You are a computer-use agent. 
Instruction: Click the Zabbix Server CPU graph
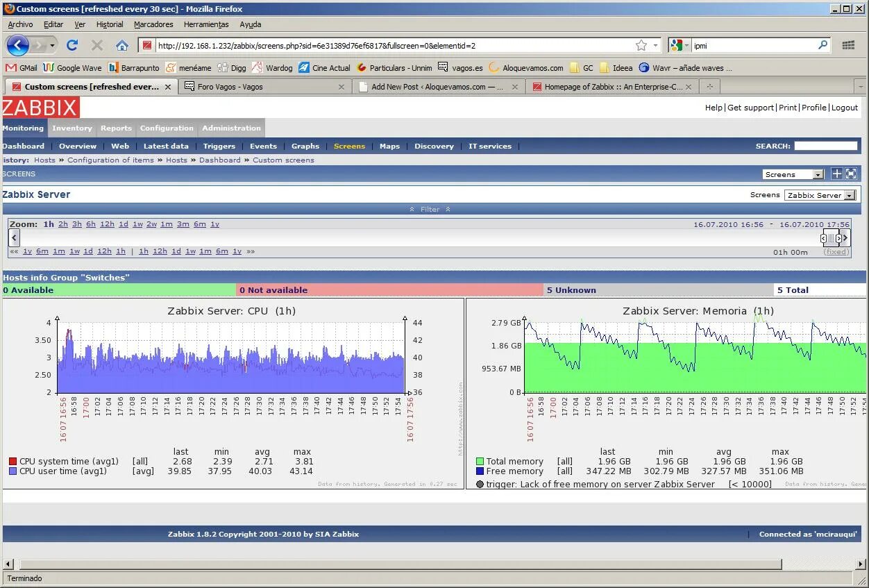(x=232, y=394)
